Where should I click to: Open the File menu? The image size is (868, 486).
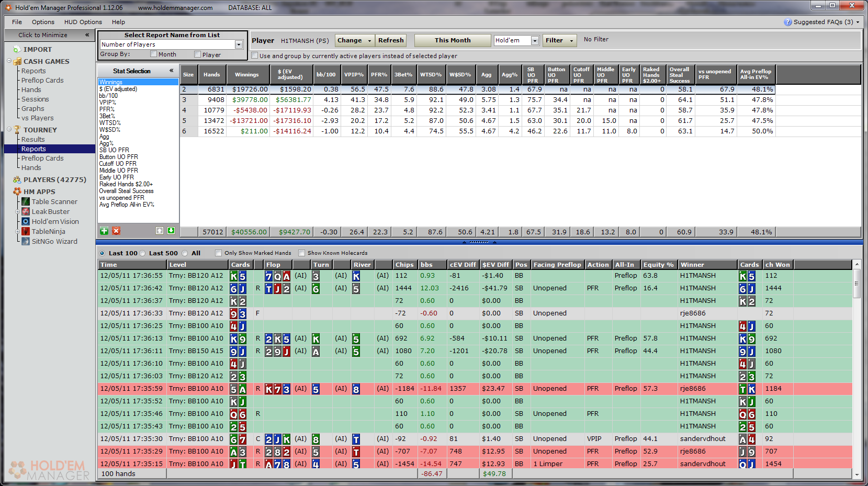click(x=17, y=22)
